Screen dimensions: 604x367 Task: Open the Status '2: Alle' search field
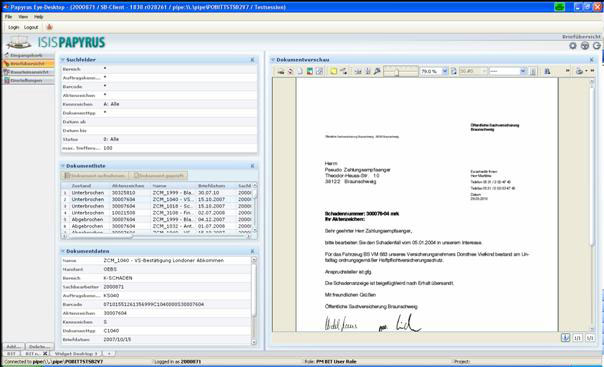tap(179, 139)
